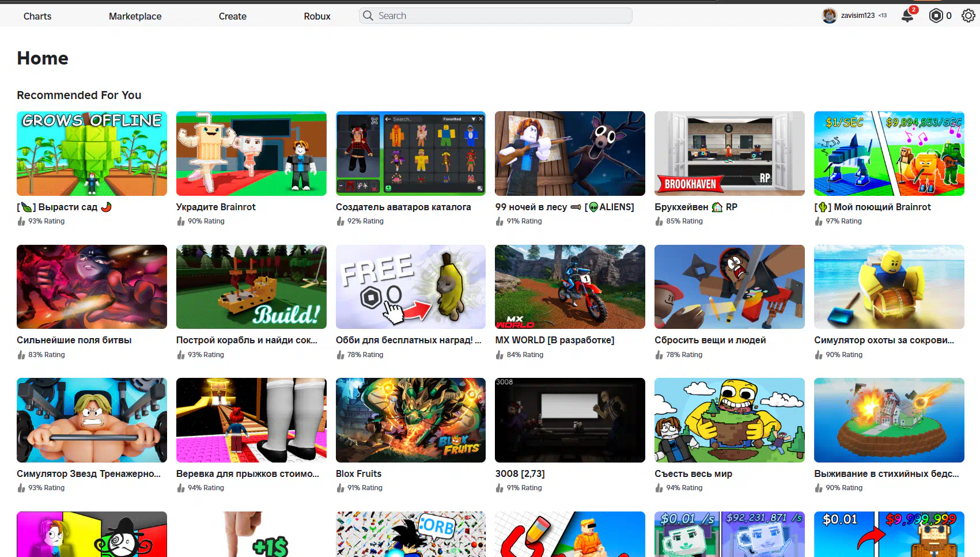Select the Сильнейшие поля битвы thumbnail
The width and height of the screenshot is (980, 557).
pyautogui.click(x=92, y=287)
